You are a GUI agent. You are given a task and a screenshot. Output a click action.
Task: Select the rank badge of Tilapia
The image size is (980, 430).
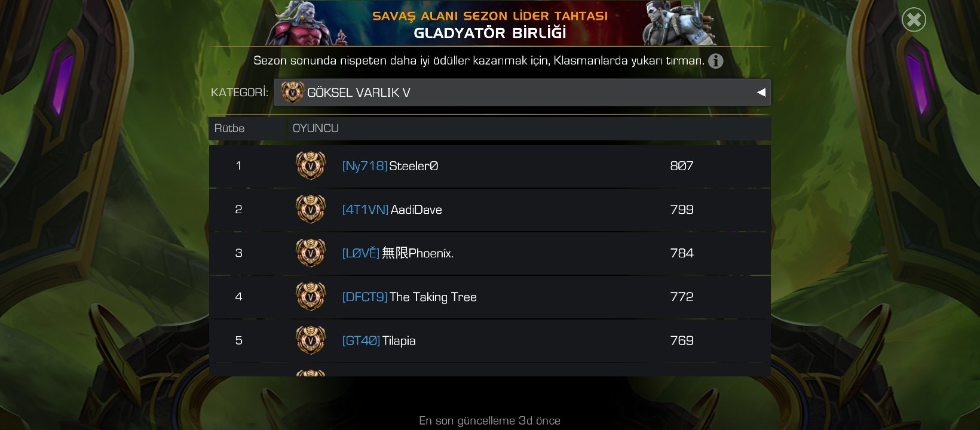point(311,340)
